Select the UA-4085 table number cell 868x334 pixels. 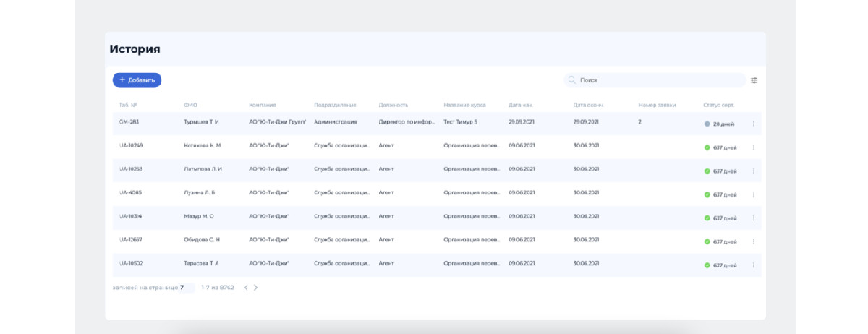click(130, 192)
